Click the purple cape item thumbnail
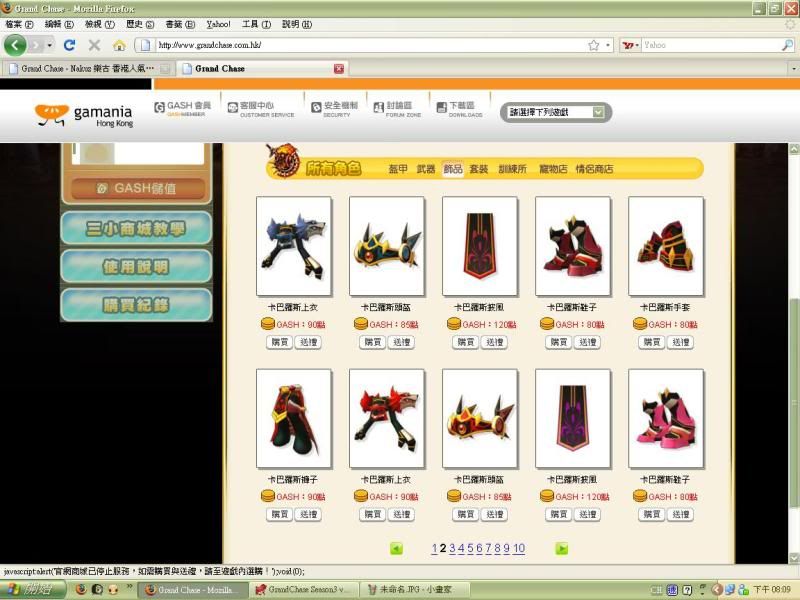Screen dimensions: 800x600 572,418
